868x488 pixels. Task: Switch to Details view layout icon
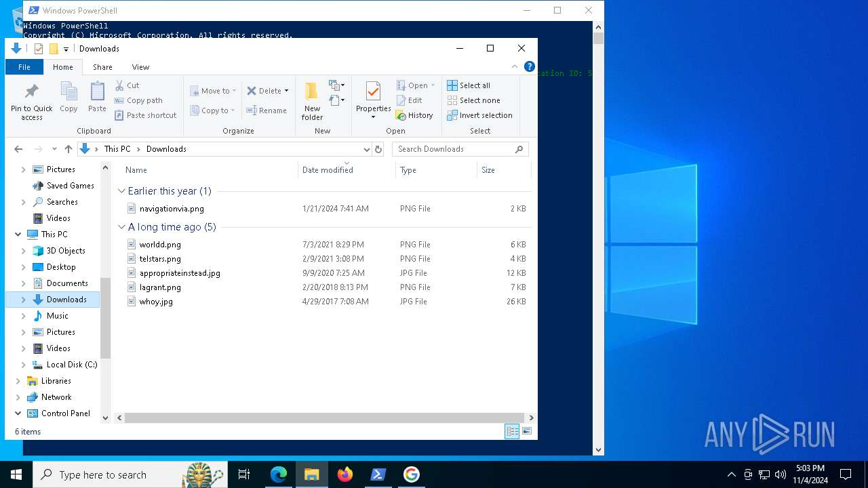(513, 431)
